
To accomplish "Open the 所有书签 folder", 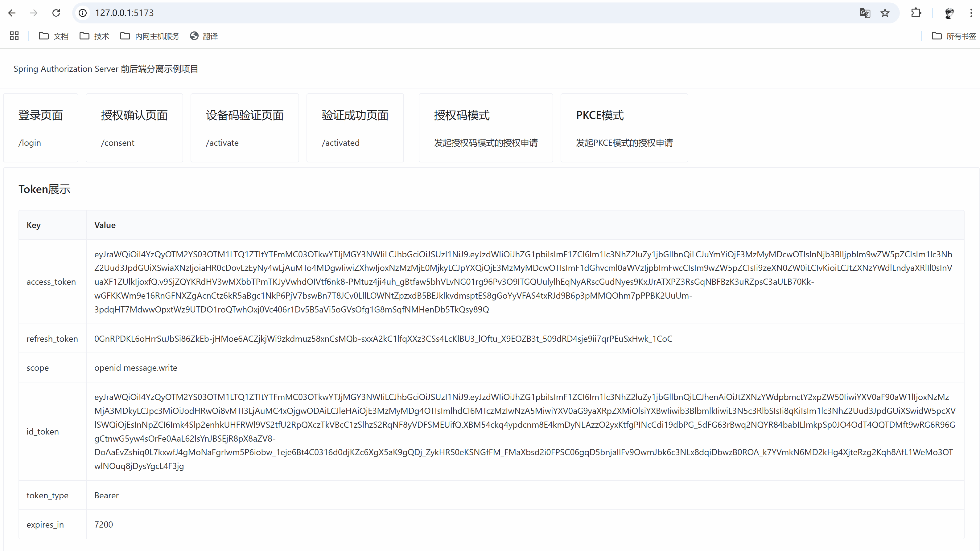I will [954, 36].
